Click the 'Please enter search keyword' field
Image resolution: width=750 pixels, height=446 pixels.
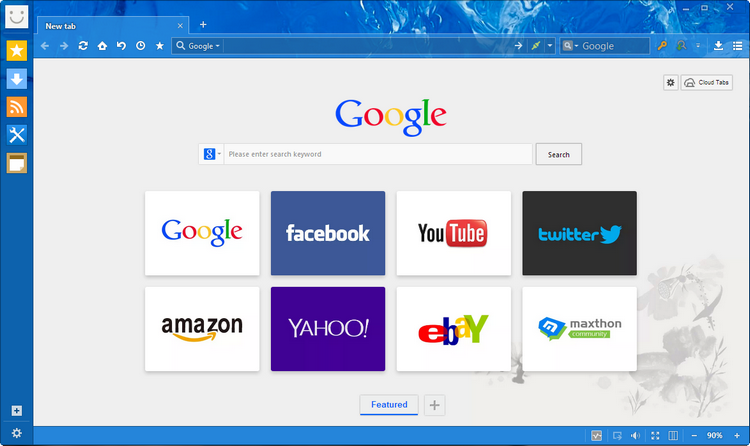[378, 154]
